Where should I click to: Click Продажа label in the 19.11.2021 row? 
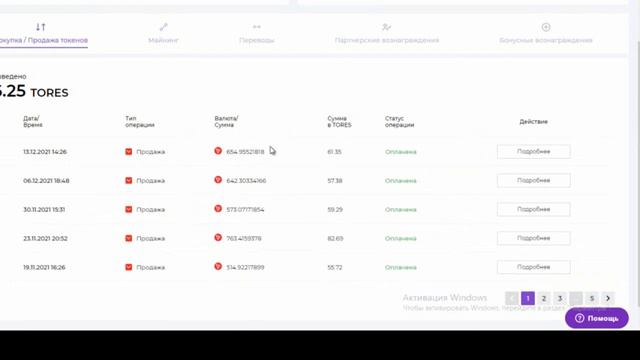click(151, 267)
